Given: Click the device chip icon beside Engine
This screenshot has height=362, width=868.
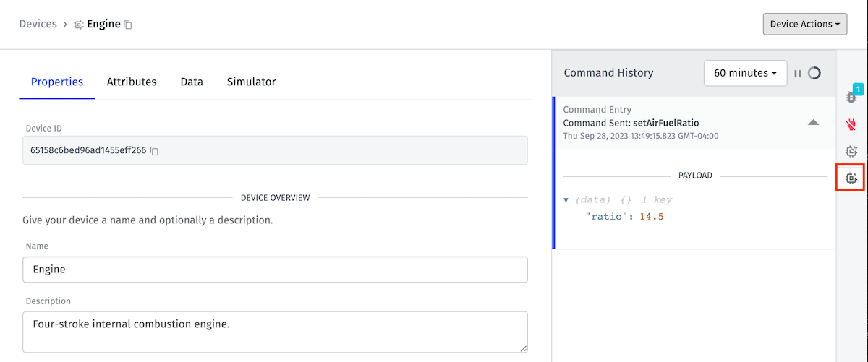Looking at the screenshot, I should coord(79,25).
